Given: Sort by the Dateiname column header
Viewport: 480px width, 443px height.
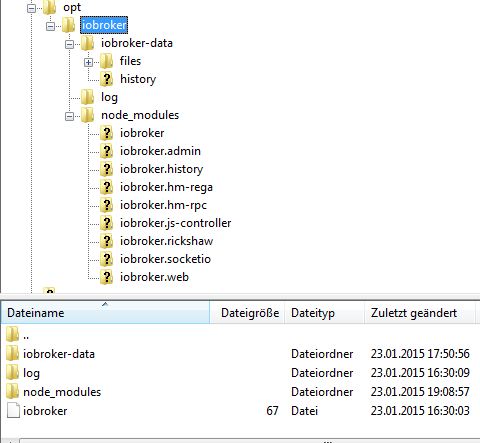Looking at the screenshot, I should 105,312.
